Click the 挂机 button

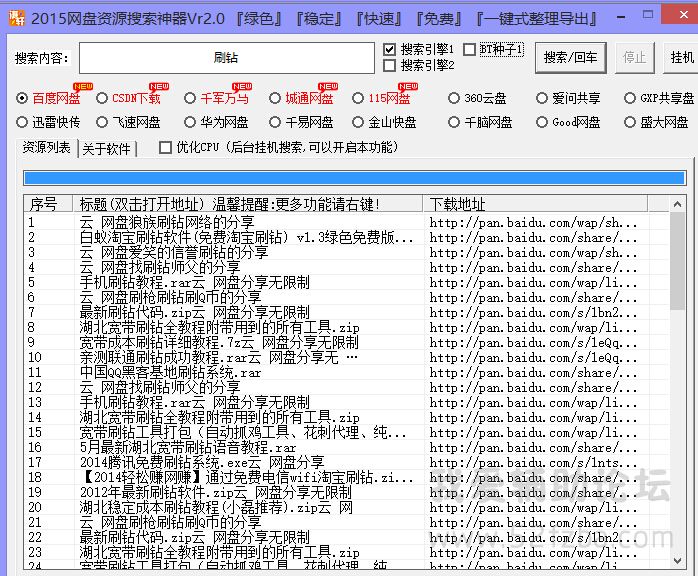click(682, 58)
